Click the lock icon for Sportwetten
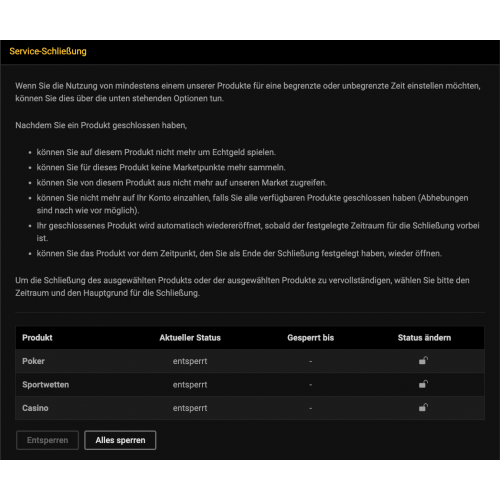This screenshot has width=500, height=500. (x=423, y=384)
